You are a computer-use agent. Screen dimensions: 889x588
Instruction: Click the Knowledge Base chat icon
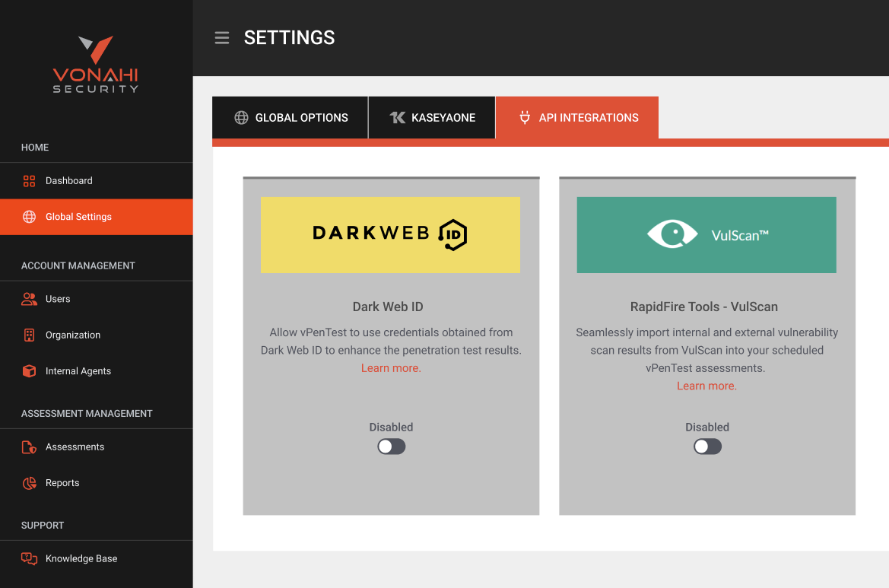coord(30,558)
